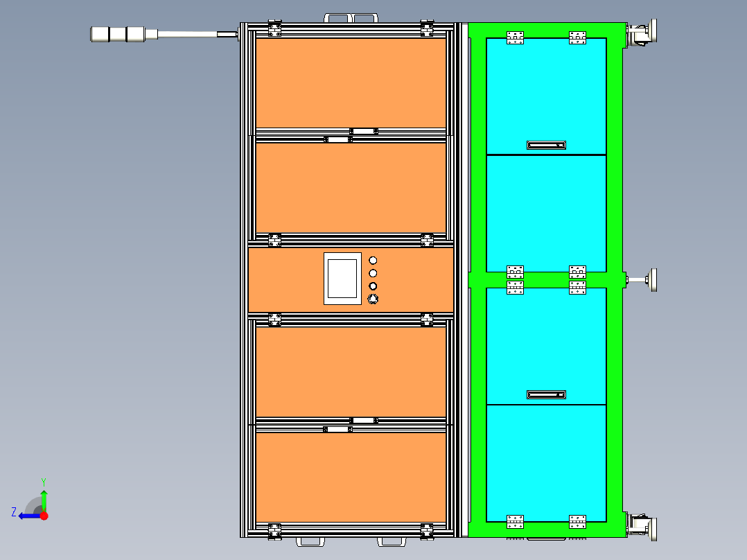Screen dimensions: 747x560
Task: Select the topmost cyan door panel
Action: tap(546, 96)
